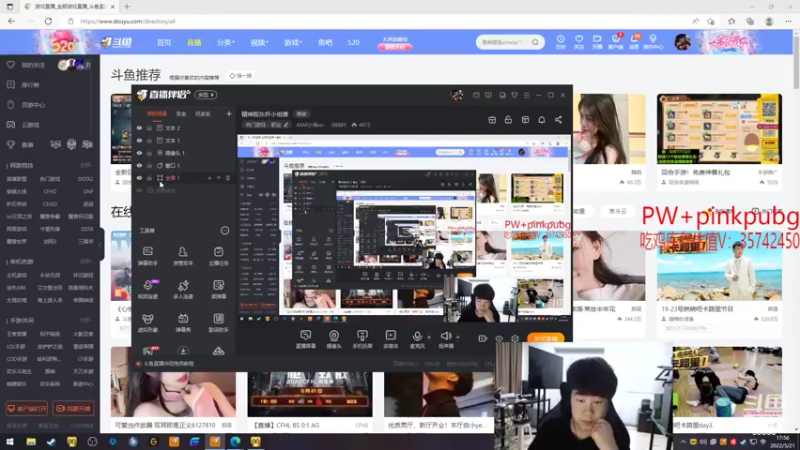Expand speaker options arrow

click(x=458, y=337)
